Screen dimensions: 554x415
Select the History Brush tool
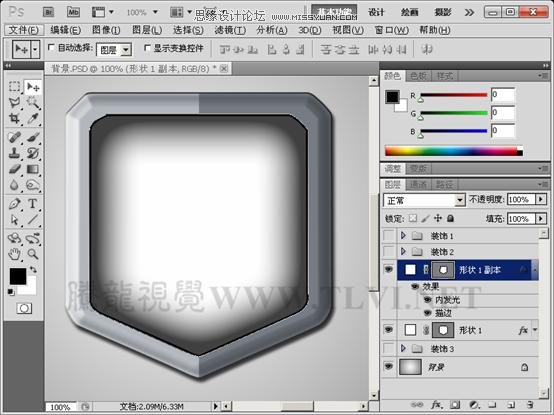(33, 153)
